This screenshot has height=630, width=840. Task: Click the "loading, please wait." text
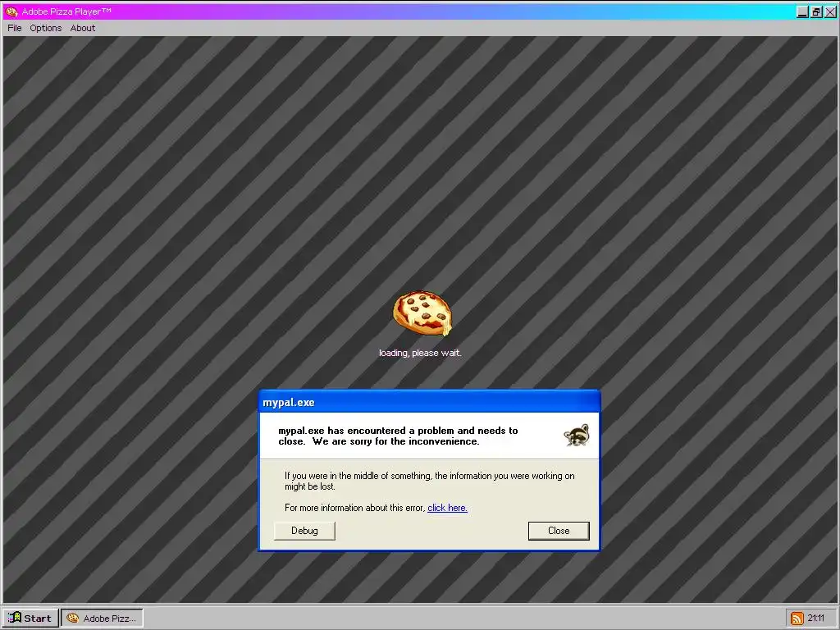coord(420,353)
